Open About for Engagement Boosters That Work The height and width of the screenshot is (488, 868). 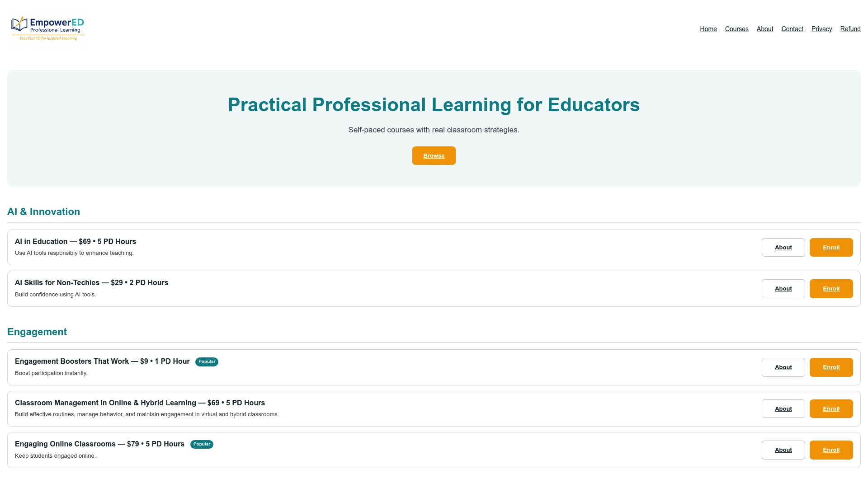[783, 367]
